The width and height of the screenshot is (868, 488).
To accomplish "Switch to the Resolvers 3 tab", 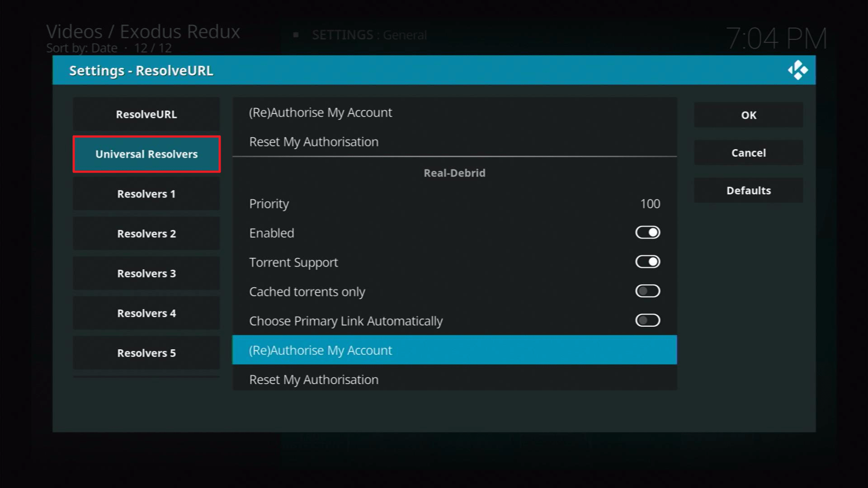I will coord(146,273).
